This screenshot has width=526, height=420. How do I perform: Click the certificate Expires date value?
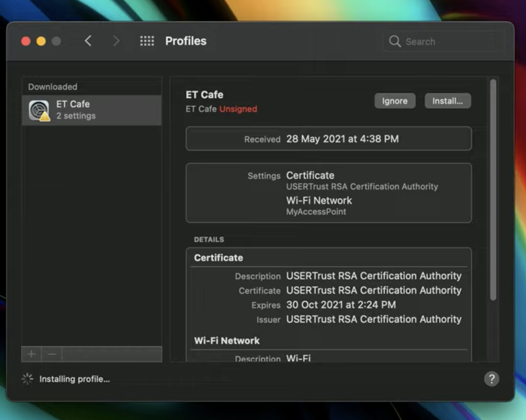tap(341, 305)
